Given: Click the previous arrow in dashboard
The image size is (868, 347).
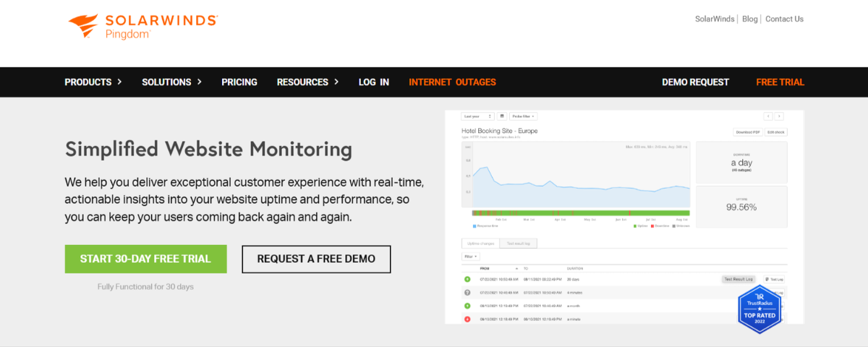Looking at the screenshot, I should coord(767,116).
